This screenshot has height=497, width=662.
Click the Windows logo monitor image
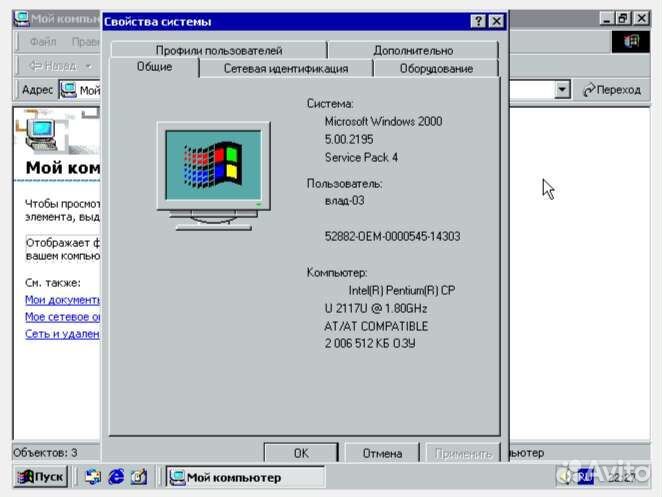tap(213, 176)
